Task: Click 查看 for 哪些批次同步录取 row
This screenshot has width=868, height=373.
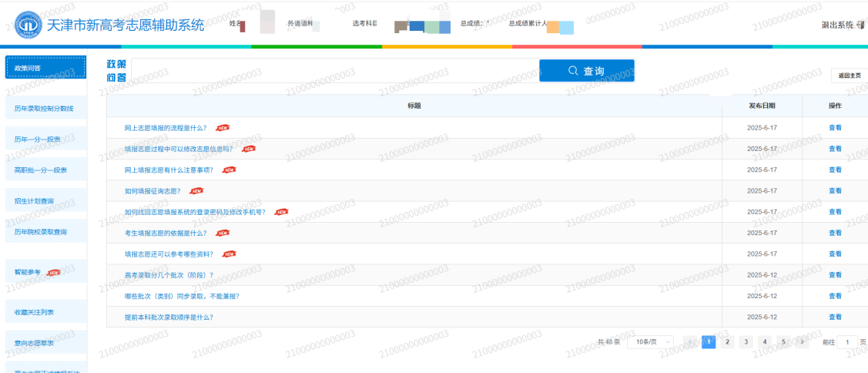Action: pyautogui.click(x=835, y=296)
